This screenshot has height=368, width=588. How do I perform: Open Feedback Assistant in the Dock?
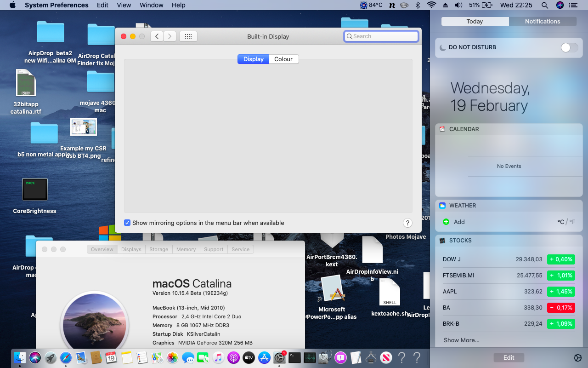[x=340, y=357]
